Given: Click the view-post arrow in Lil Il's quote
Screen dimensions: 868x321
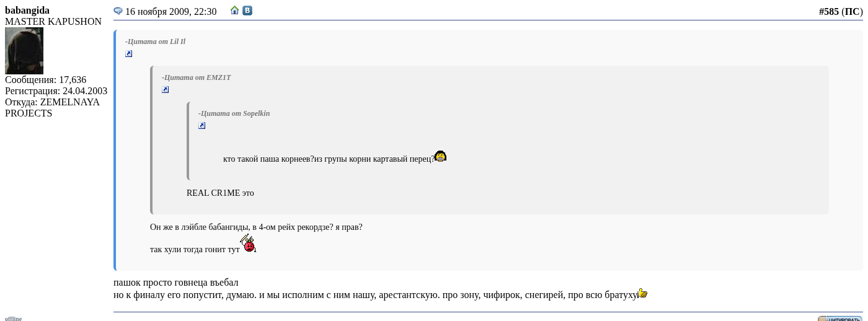Looking at the screenshot, I should [129, 54].
